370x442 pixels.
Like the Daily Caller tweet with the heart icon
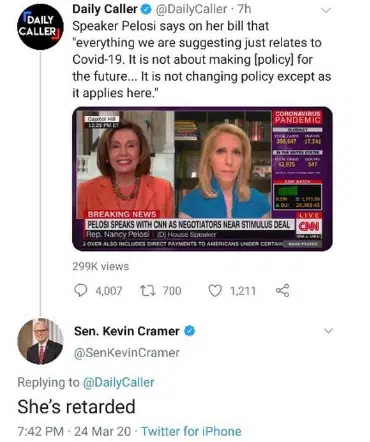215,291
